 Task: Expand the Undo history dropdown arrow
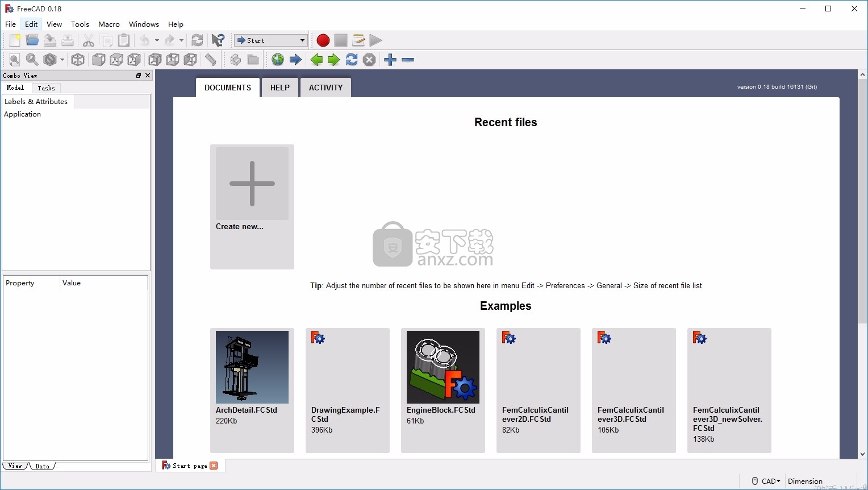tap(157, 40)
